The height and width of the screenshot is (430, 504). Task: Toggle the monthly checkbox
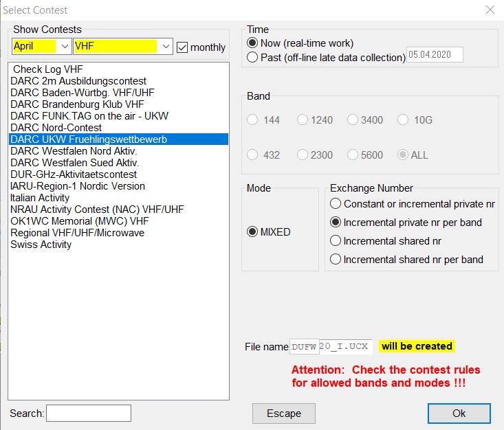182,47
